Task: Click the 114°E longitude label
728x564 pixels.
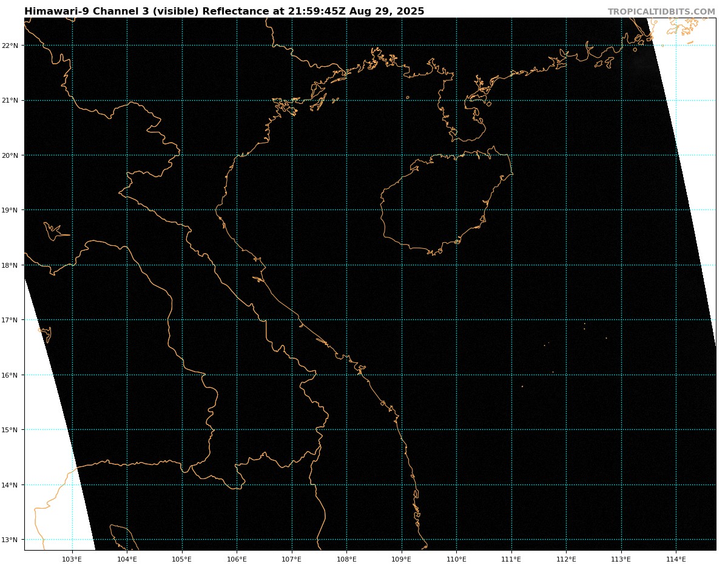Action: pos(676,559)
